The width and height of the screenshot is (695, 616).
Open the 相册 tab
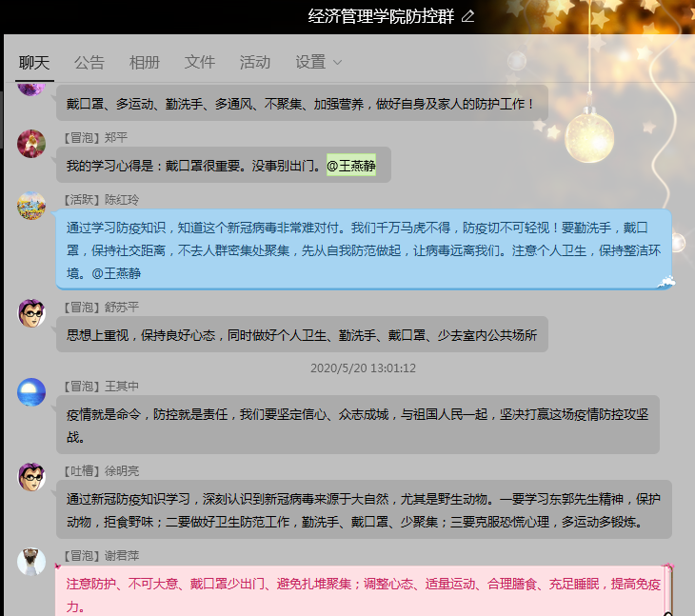coord(145,63)
